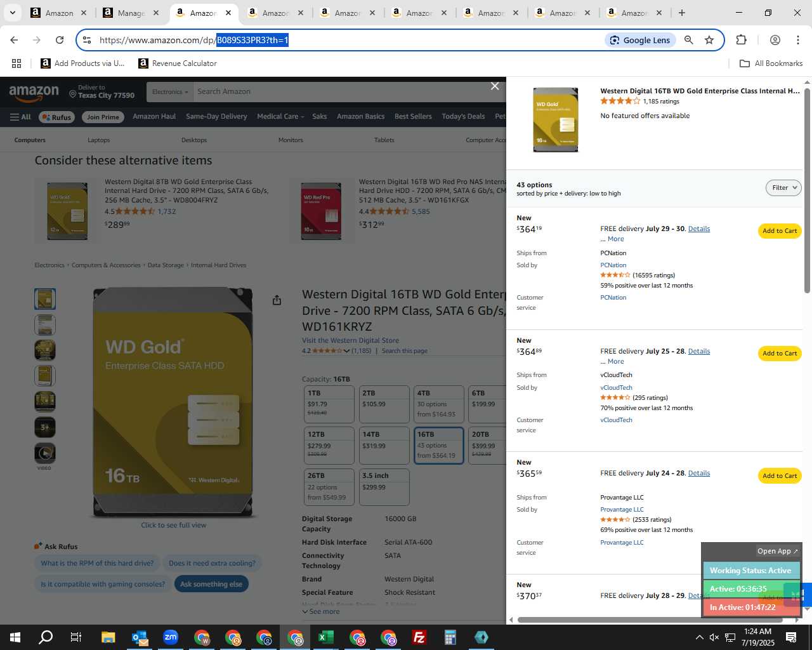The image size is (812, 650).
Task: Open Google Lens in address bar
Action: 639,40
